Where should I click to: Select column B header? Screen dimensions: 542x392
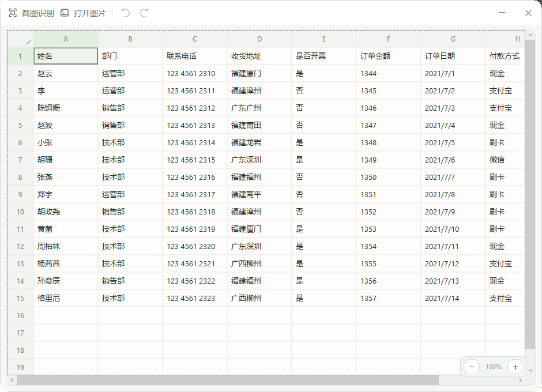[x=130, y=39]
